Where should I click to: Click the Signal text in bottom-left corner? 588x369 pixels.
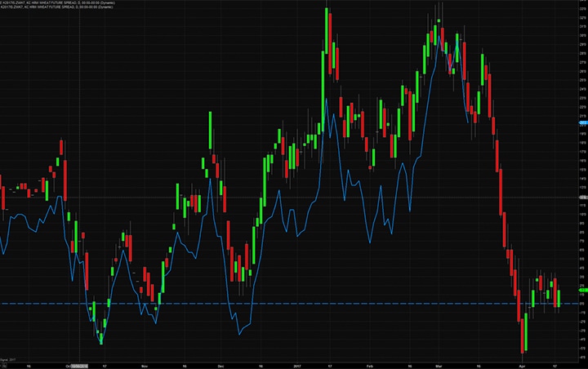(x=9, y=358)
